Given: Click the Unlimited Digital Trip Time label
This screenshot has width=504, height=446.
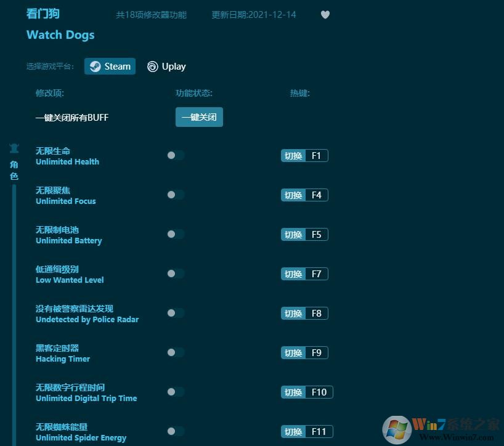Looking at the screenshot, I should click(x=86, y=399).
